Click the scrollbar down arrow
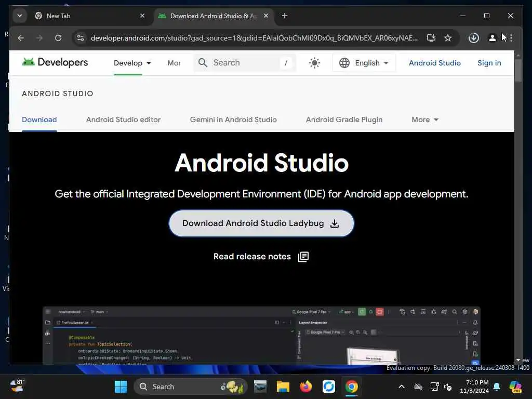Viewport: 532px width, 399px height. (518, 360)
